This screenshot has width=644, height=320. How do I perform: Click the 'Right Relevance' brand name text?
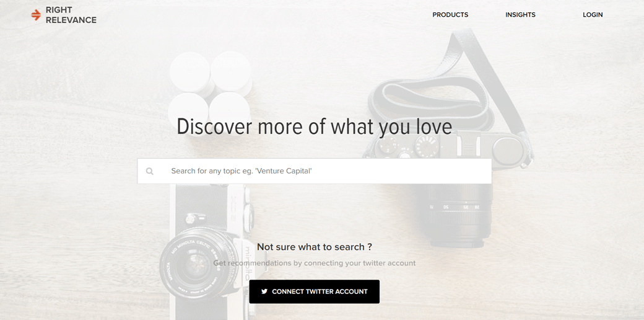coord(71,15)
